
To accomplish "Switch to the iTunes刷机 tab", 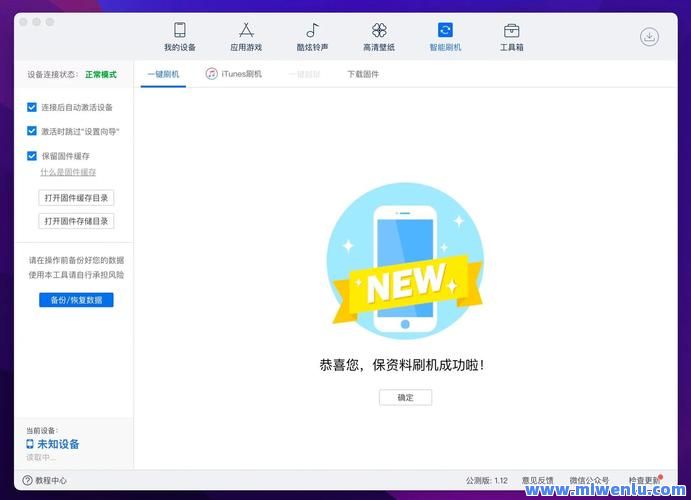I will click(234, 74).
